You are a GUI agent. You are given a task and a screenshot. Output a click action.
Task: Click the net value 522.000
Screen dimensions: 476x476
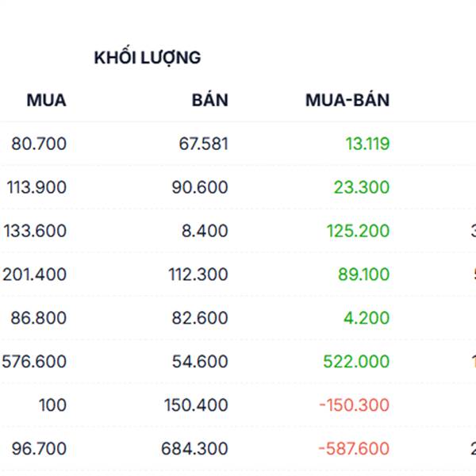click(356, 362)
